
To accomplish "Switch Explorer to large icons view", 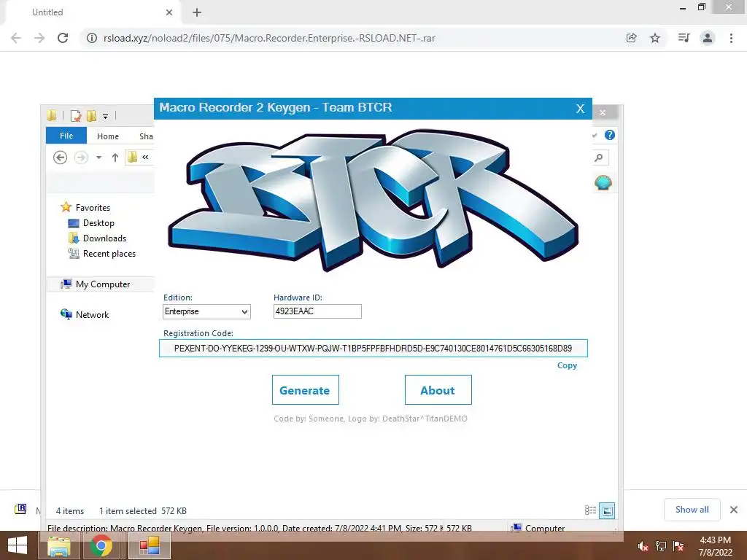I will point(607,510).
